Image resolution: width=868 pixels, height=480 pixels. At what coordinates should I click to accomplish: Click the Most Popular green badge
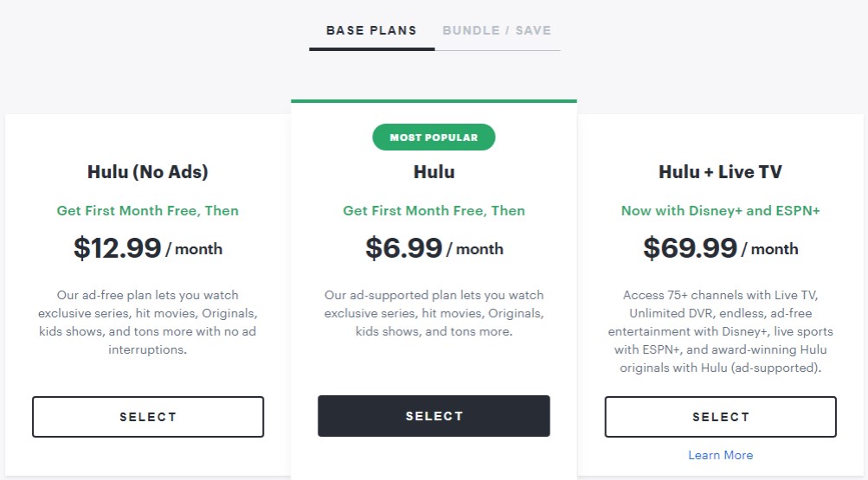tap(434, 138)
